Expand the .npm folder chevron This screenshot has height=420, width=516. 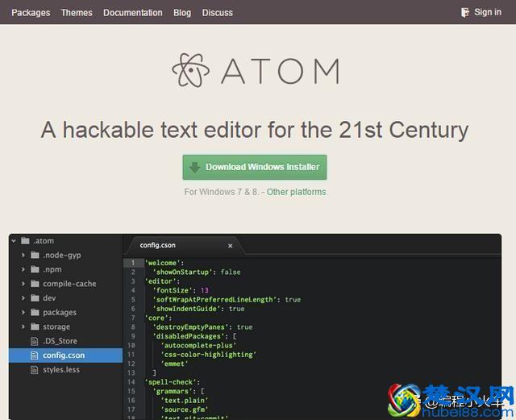click(23, 270)
